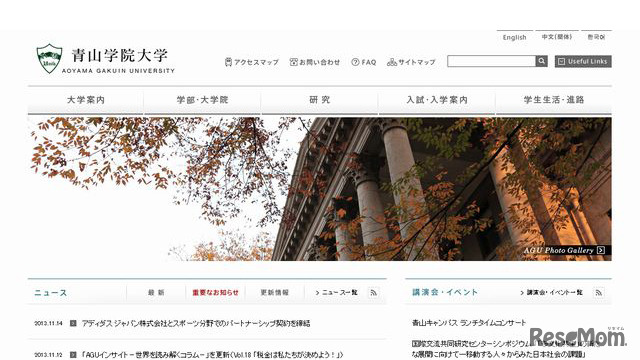Switch language to 中文(簡体)

pos(557,37)
